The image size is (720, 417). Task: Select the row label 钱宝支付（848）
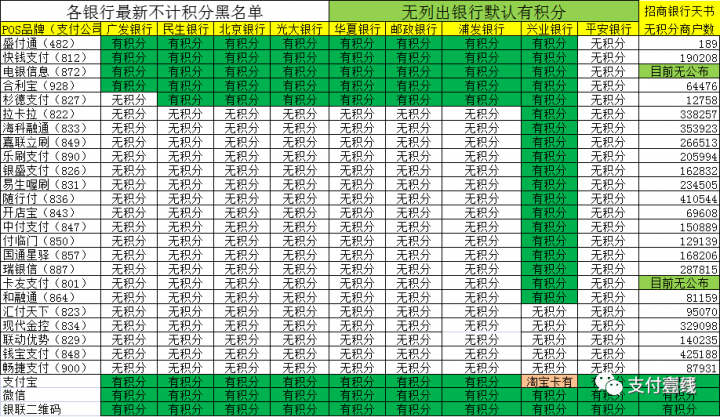click(x=51, y=354)
